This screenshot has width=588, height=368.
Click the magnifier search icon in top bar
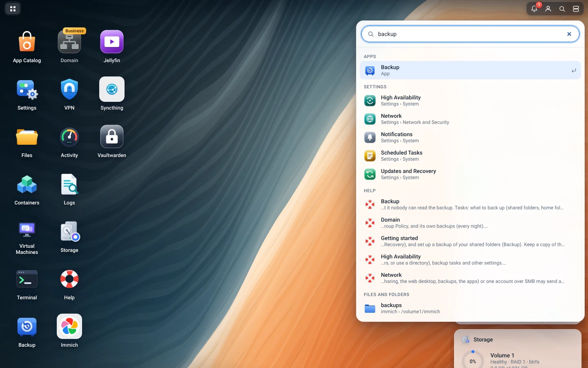(x=562, y=9)
